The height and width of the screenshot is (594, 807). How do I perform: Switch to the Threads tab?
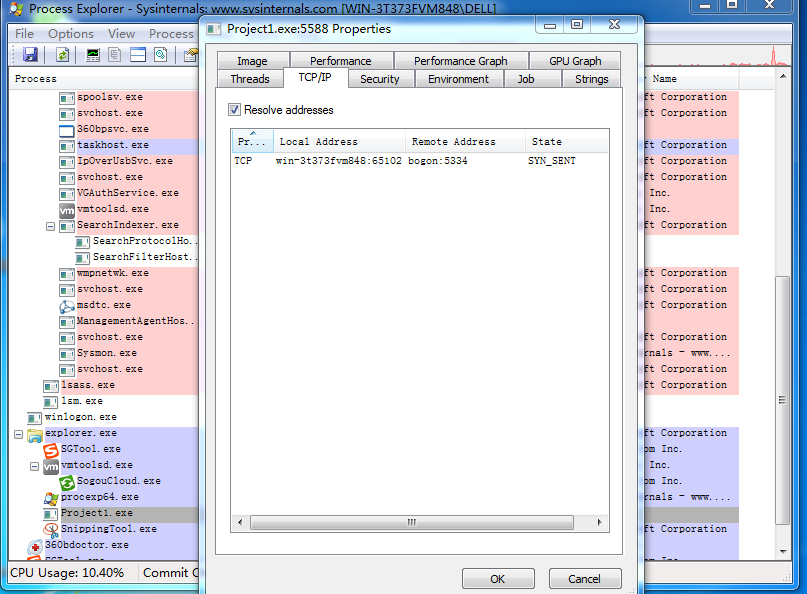(250, 79)
